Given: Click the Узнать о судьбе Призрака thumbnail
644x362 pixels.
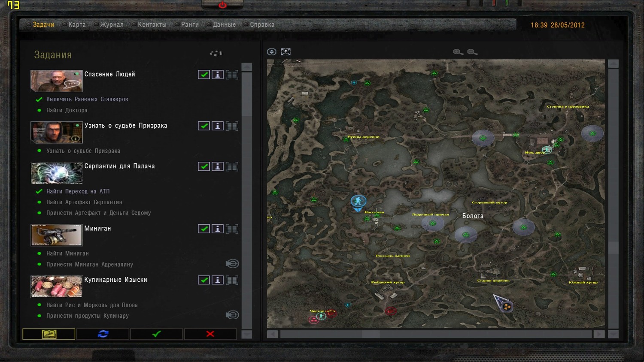Looking at the screenshot, I should click(x=56, y=132).
